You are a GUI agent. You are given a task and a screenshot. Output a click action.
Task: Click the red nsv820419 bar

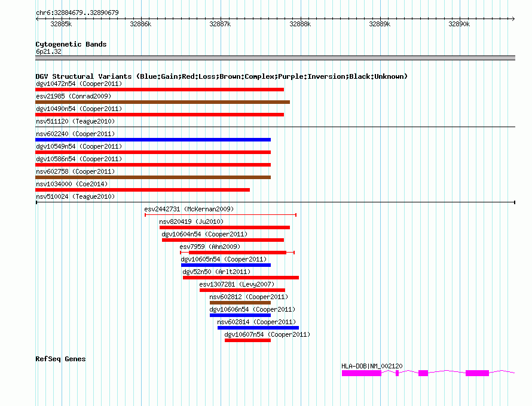(225, 227)
